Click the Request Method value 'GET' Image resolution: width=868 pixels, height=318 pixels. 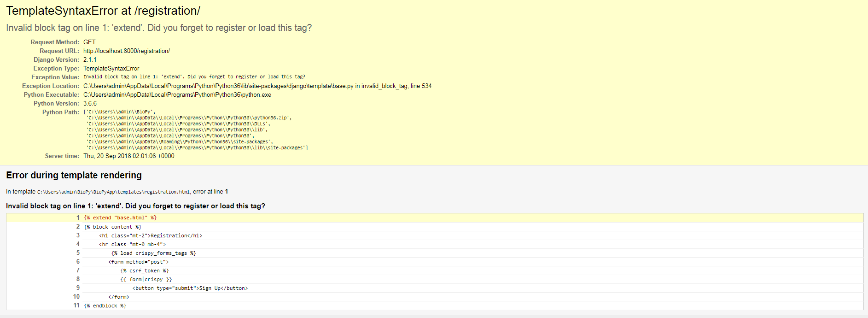[x=89, y=42]
